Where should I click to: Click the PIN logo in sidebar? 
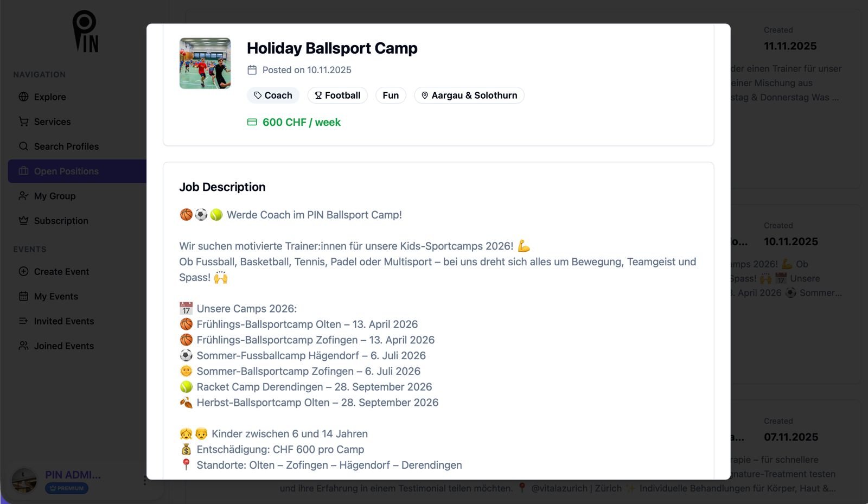click(85, 31)
